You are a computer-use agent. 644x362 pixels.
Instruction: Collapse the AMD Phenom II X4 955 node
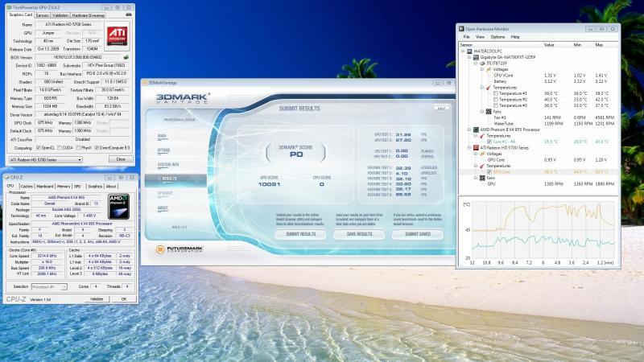click(x=469, y=130)
